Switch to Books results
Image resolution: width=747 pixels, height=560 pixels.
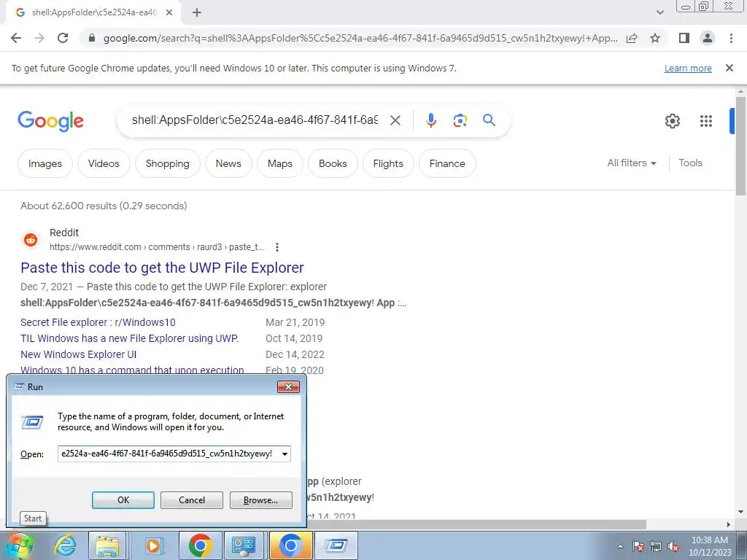pos(333,163)
